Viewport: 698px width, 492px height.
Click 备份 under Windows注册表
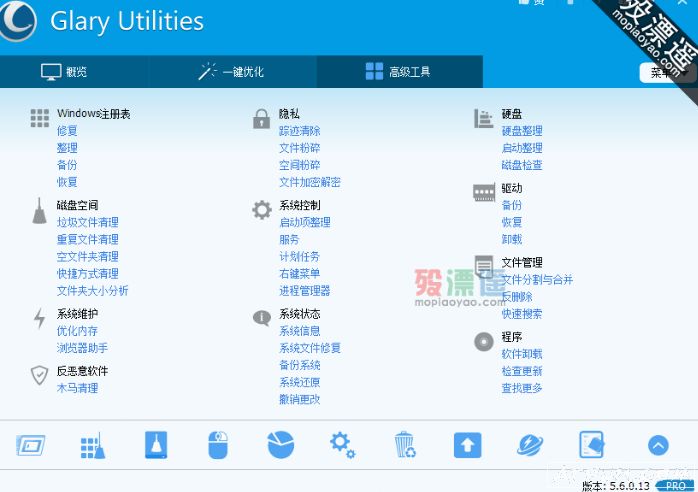[x=67, y=165]
